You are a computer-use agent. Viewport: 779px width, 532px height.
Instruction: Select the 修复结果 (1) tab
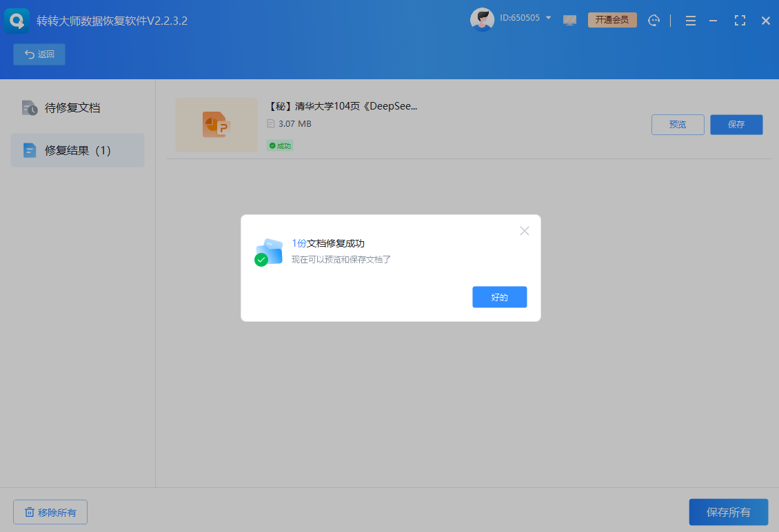pyautogui.click(x=77, y=150)
